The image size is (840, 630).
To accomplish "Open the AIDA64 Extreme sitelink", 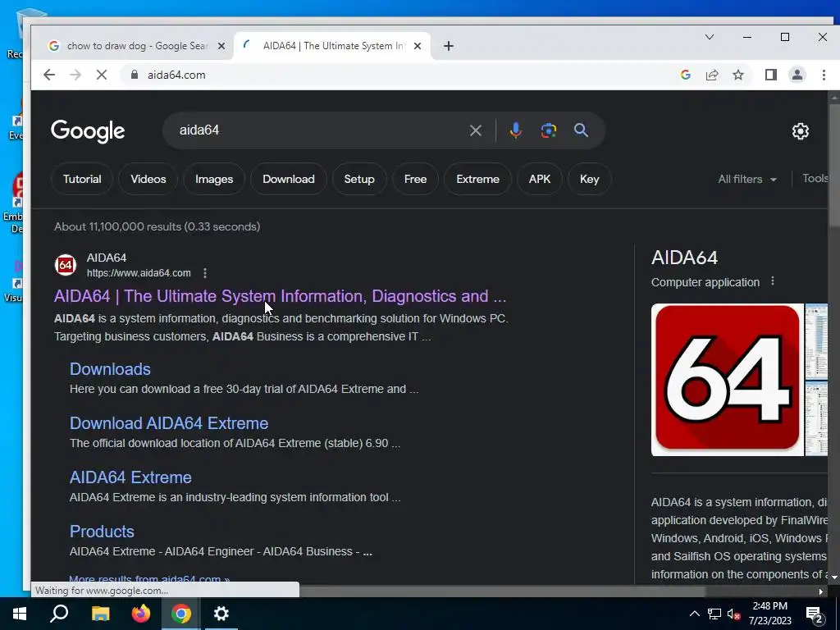I will (x=130, y=477).
